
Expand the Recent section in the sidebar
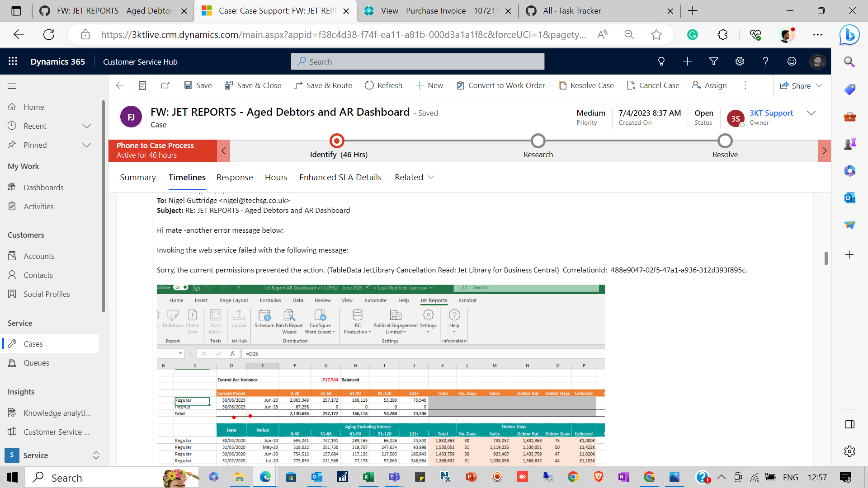pyautogui.click(x=86, y=126)
